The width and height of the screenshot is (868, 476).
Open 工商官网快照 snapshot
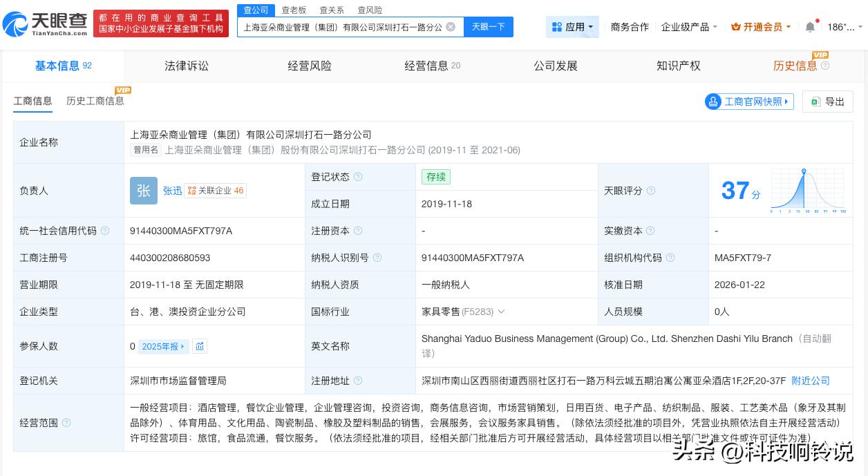pos(749,102)
